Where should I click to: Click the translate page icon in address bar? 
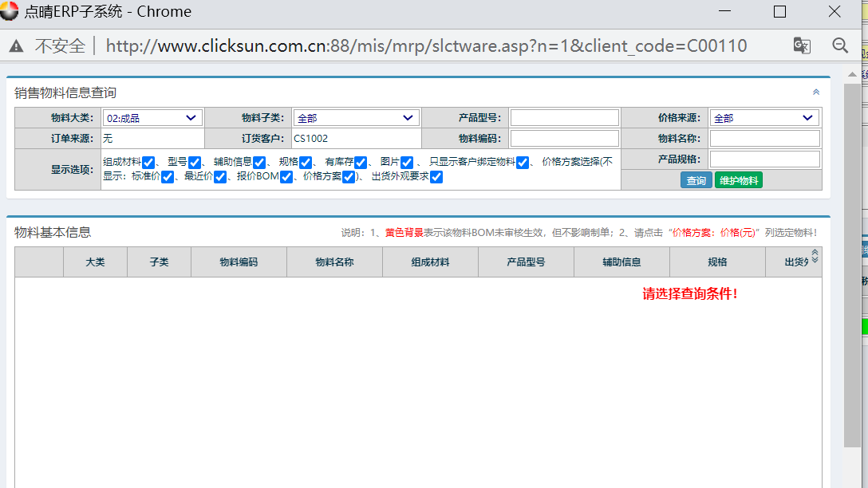(802, 45)
